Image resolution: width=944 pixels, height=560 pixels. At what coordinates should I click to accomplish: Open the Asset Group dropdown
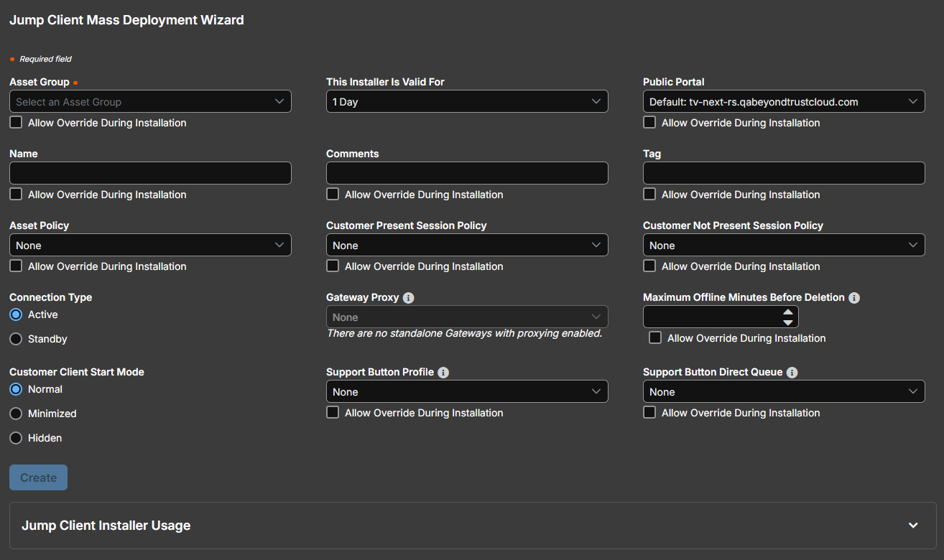150,101
